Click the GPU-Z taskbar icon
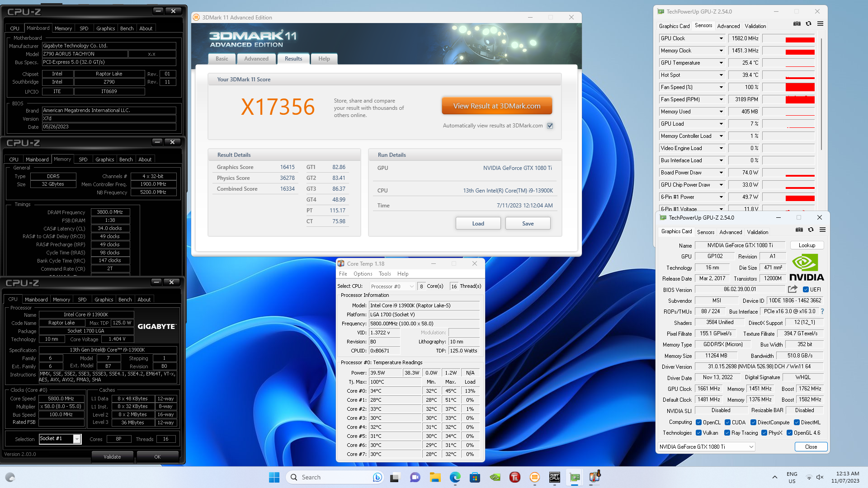This screenshot has width=868, height=488. [x=575, y=477]
